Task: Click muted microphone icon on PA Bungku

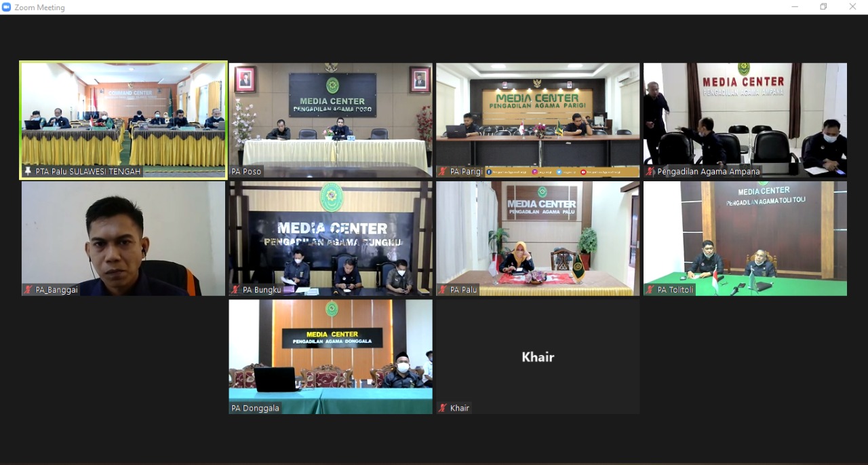Action: pos(235,290)
